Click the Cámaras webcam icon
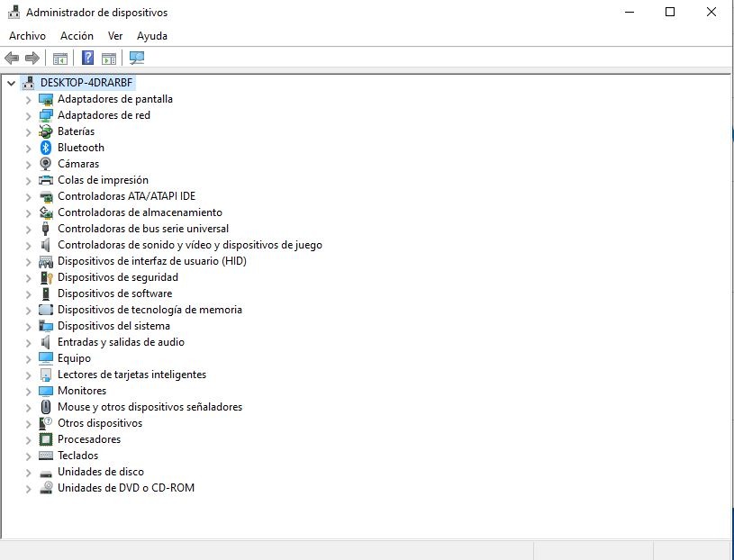 [45, 164]
